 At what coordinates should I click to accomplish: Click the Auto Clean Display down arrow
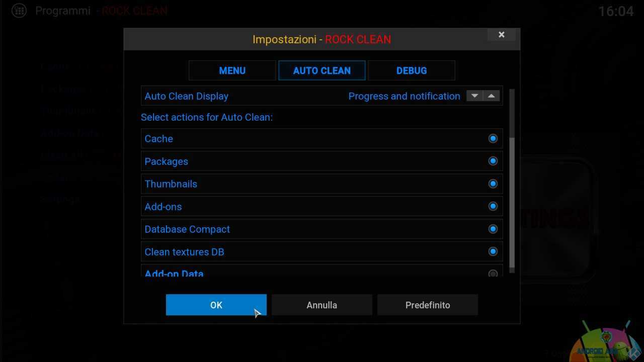pyautogui.click(x=474, y=96)
